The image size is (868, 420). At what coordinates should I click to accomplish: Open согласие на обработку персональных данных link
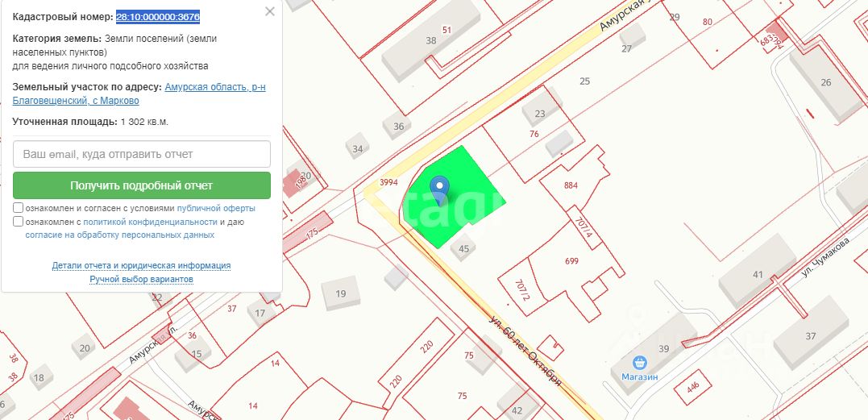tap(120, 235)
